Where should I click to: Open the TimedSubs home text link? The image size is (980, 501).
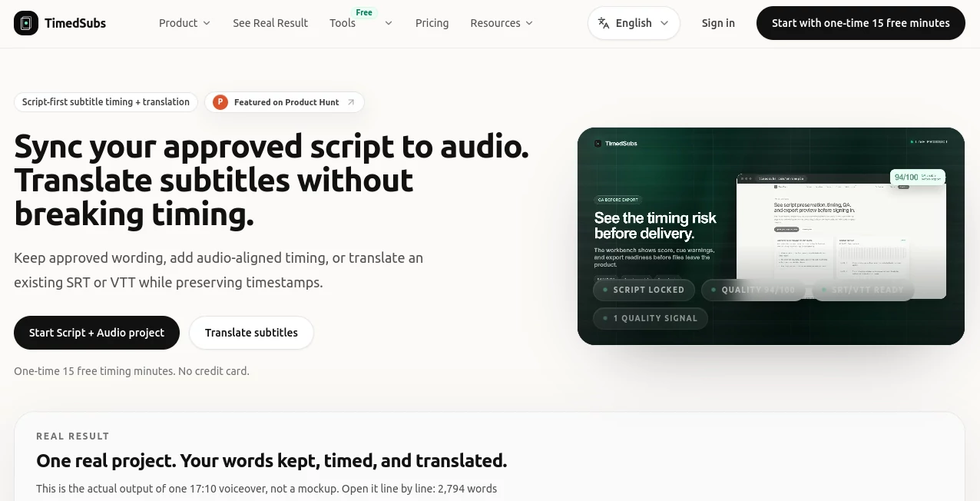(75, 23)
